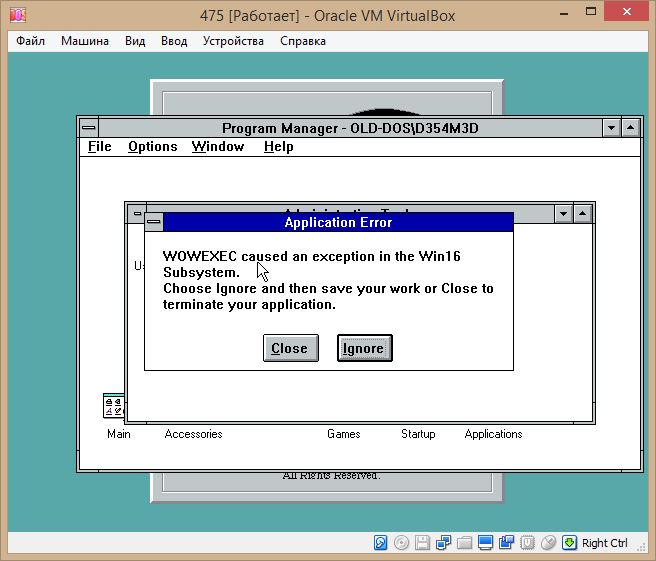Close the VirtualBox window

(x=627, y=11)
